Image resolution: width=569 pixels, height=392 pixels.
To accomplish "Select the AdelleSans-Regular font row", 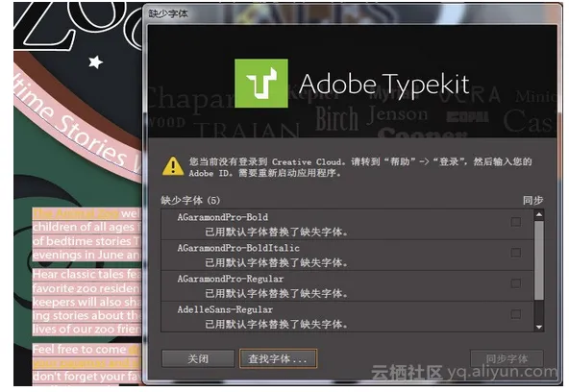I will pos(347,316).
